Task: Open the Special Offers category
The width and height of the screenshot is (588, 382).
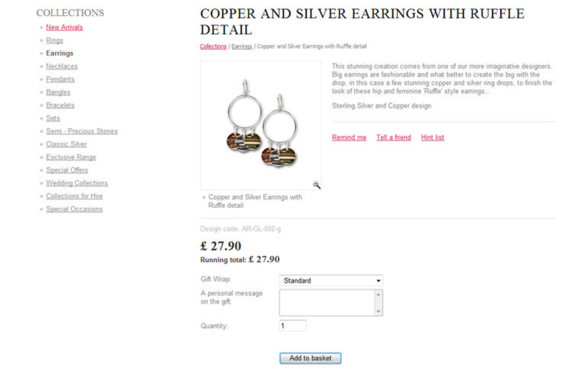Action: coord(67,170)
